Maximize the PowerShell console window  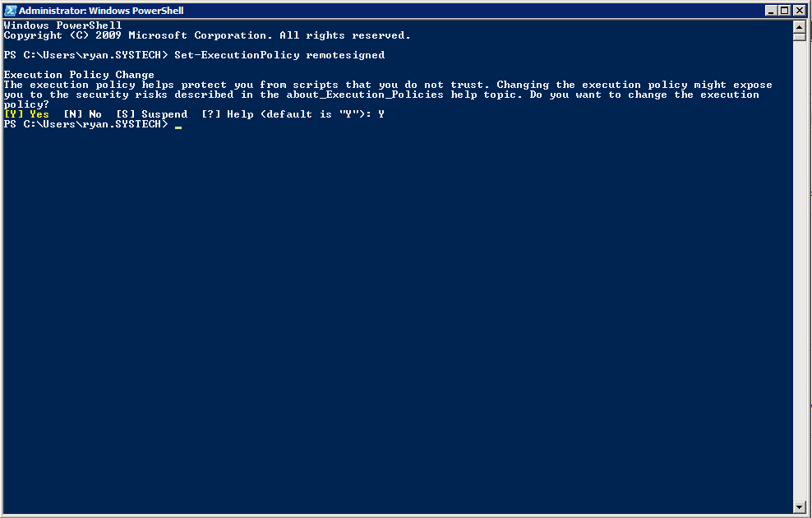point(785,11)
